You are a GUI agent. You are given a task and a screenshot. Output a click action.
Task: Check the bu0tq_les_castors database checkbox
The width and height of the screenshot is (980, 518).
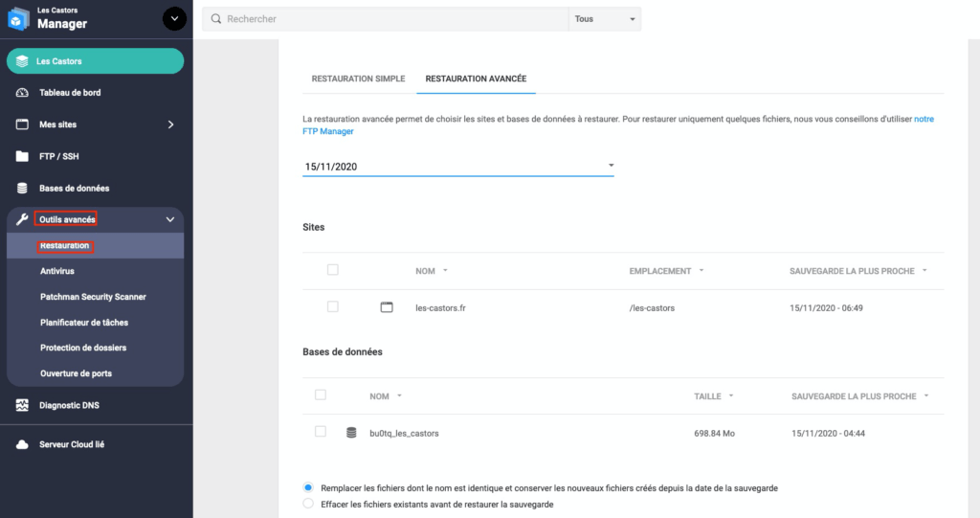click(x=321, y=432)
